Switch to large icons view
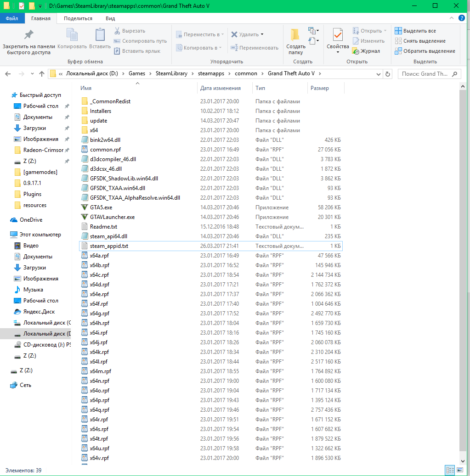The image size is (470, 476). point(460,470)
